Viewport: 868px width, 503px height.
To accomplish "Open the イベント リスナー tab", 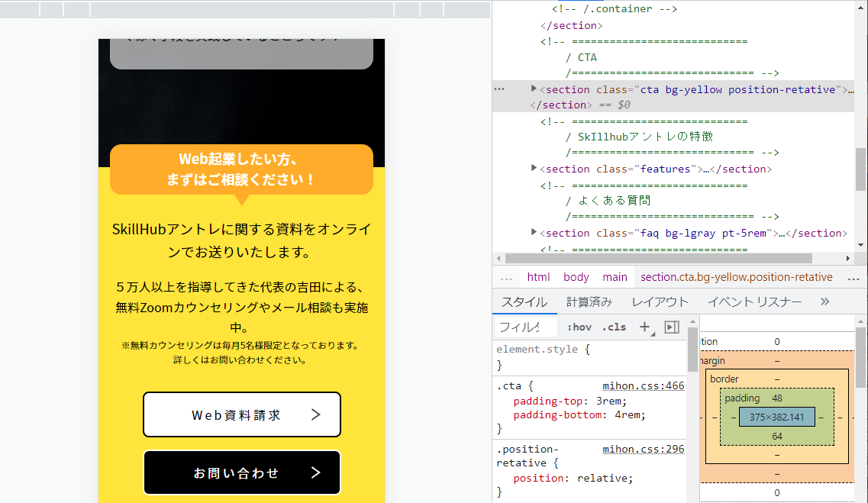I will 754,301.
